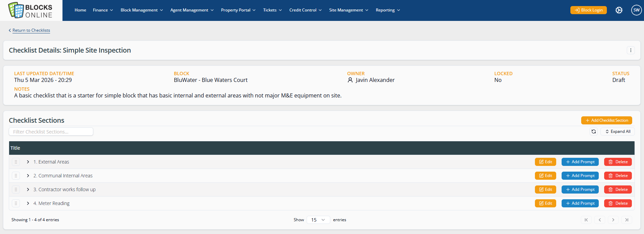Click the refresh sections icon
This screenshot has height=234, width=644.
point(593,131)
